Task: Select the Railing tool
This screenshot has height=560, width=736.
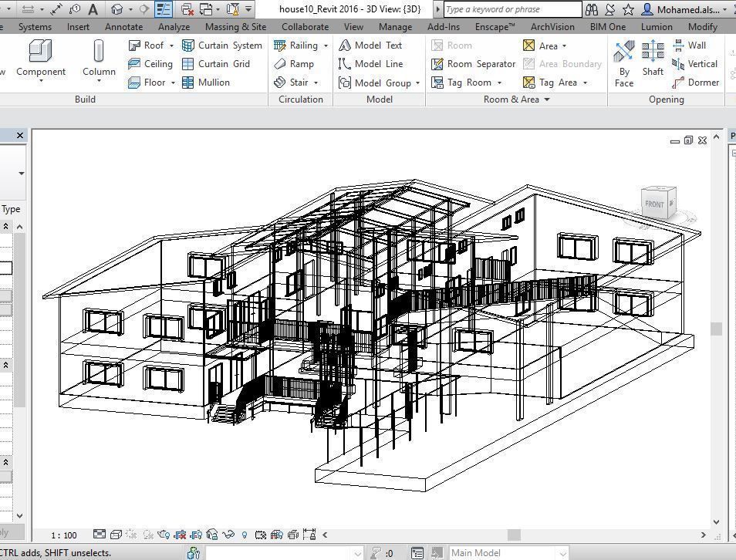Action: point(296,46)
